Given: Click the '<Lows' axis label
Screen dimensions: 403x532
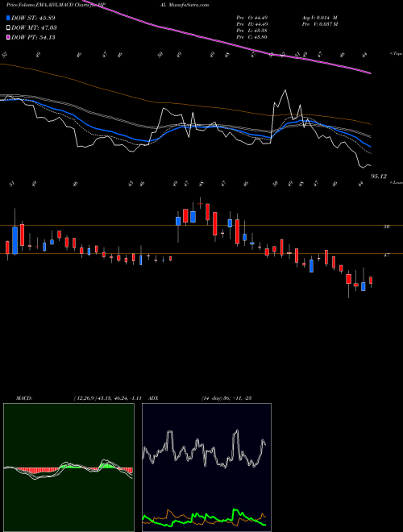Looking at the screenshot, I should tap(396, 182).
